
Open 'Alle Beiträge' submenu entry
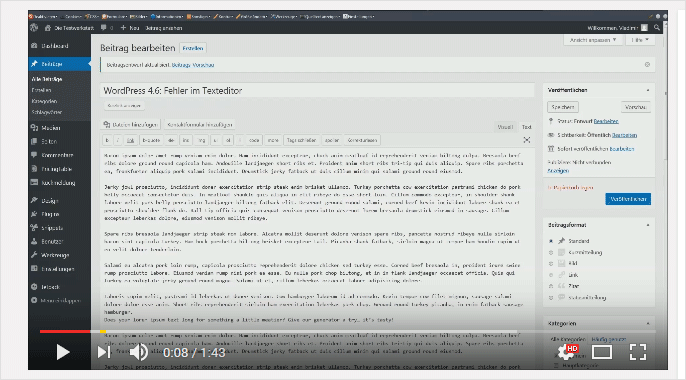[x=47, y=79]
